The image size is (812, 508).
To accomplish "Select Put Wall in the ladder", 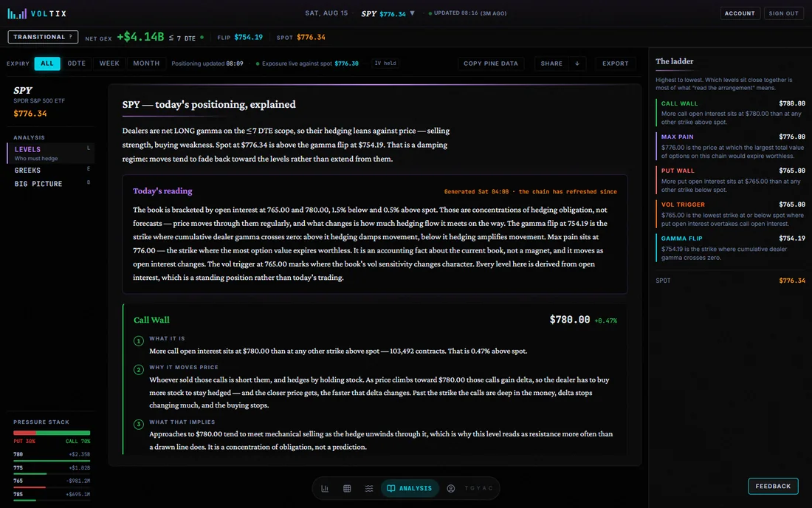I will tap(730, 179).
